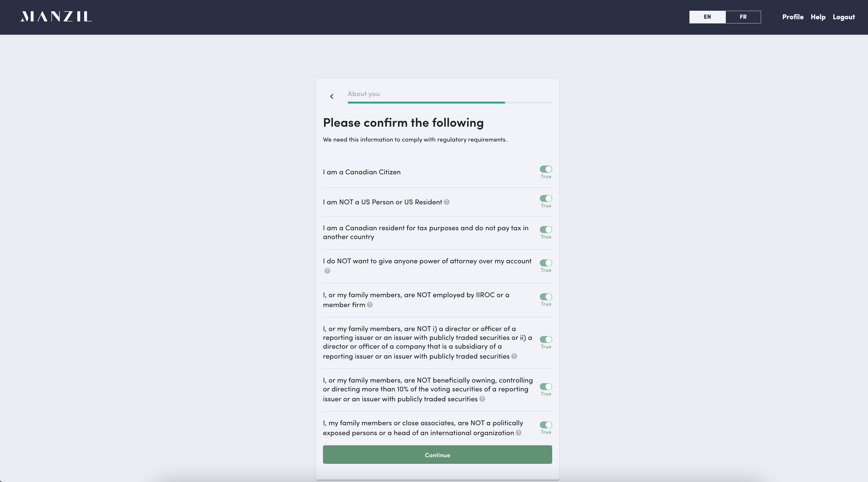
Task: Toggle power of attorney confirmation switch
Action: coord(546,263)
